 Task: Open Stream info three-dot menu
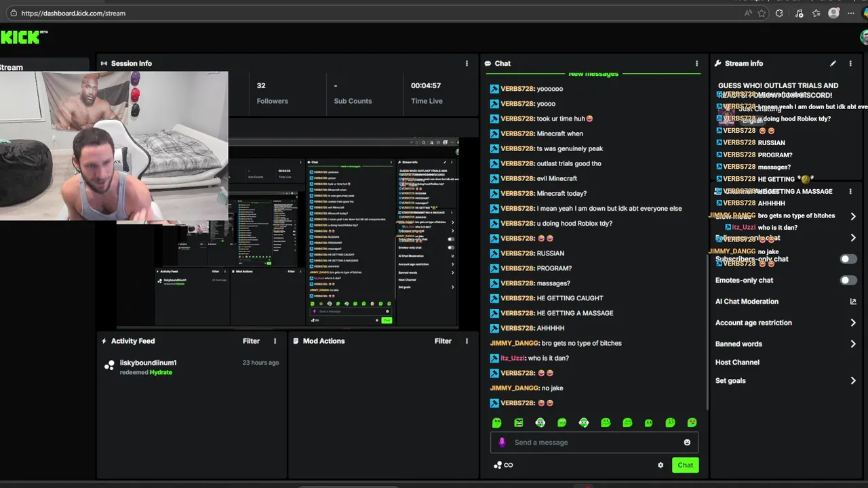pos(850,63)
